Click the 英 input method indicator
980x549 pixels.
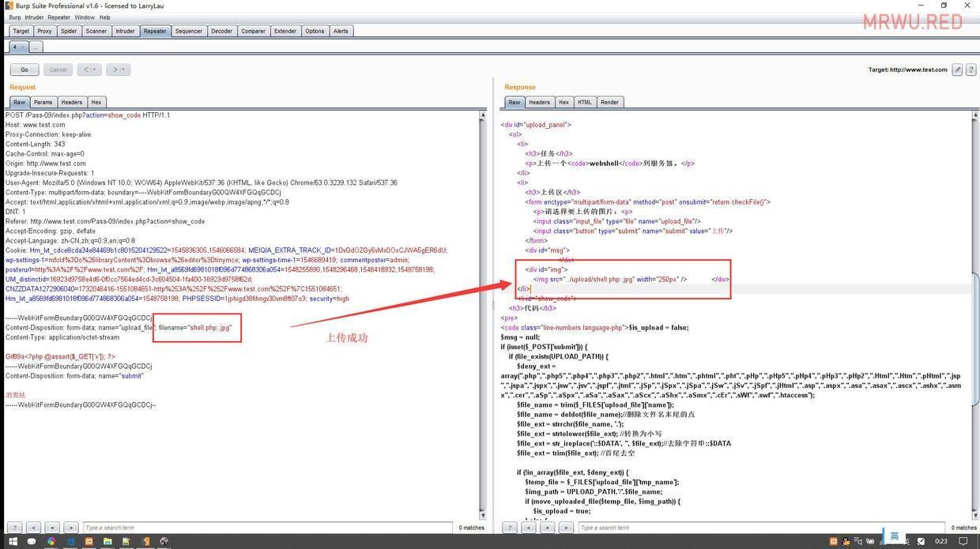(894, 536)
